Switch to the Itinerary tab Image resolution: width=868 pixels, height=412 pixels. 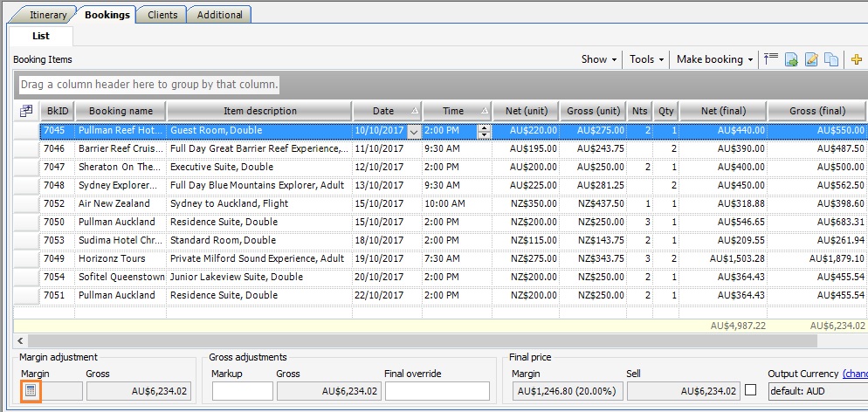click(x=46, y=15)
